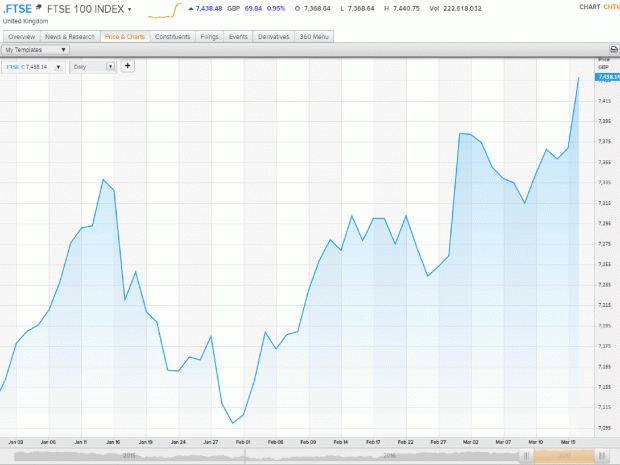Click the orange selected range in navigator
The image size is (620, 465).
(x=564, y=456)
